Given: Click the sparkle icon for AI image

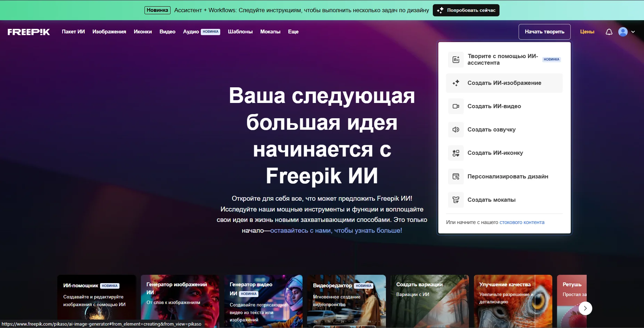Looking at the screenshot, I should coord(456,83).
